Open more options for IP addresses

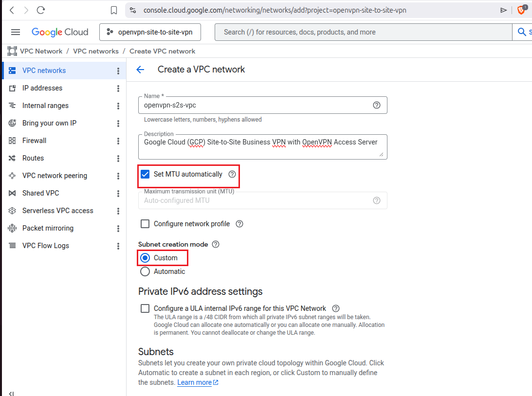118,89
